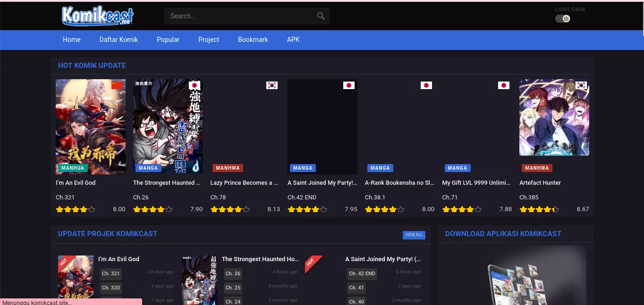This screenshot has height=305, width=644.
Task: Click MANGA badge on The Strongest Haunted
Action: pos(148,168)
